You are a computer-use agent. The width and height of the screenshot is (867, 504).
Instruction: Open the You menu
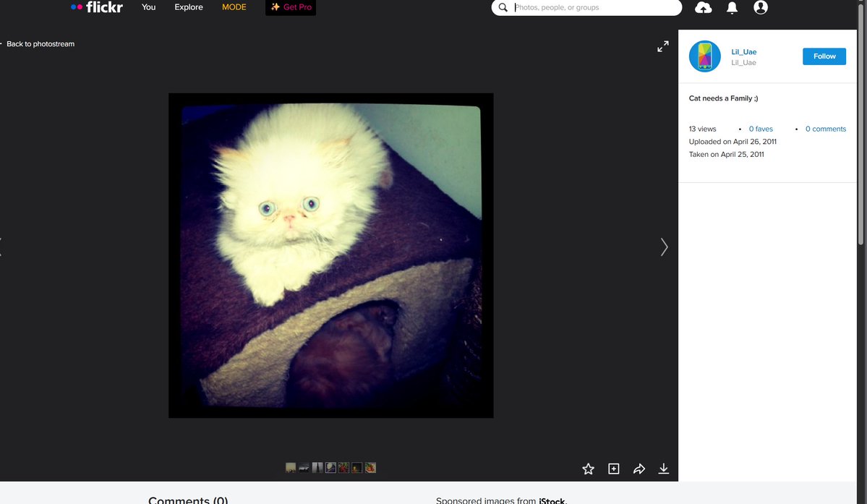(148, 7)
